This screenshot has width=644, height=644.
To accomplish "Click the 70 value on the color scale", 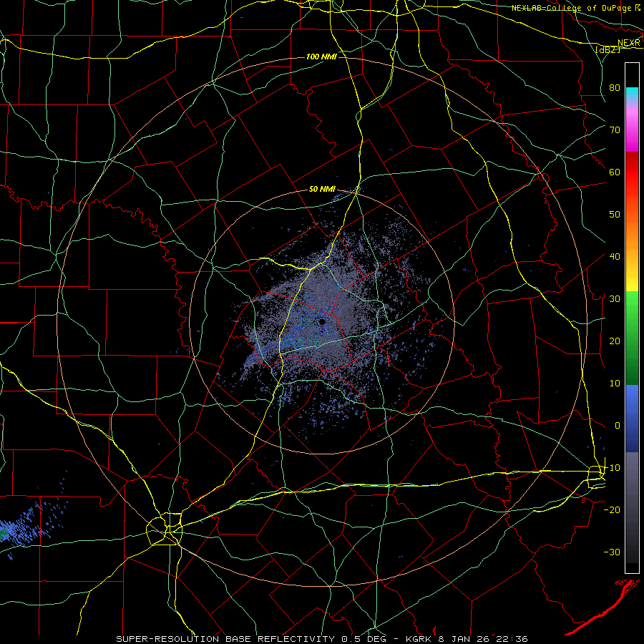I will click(x=615, y=130).
